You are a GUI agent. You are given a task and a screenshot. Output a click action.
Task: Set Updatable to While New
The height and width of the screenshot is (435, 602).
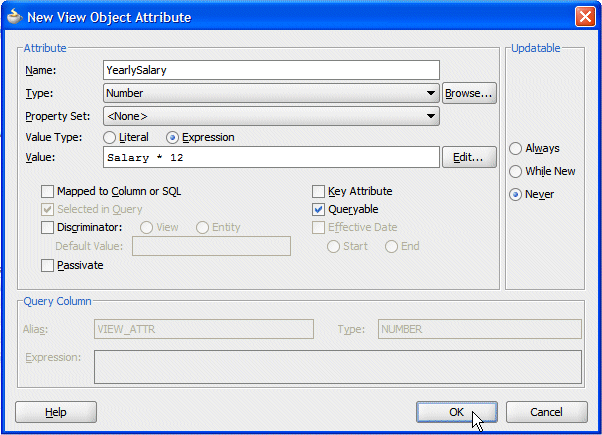tap(515, 171)
